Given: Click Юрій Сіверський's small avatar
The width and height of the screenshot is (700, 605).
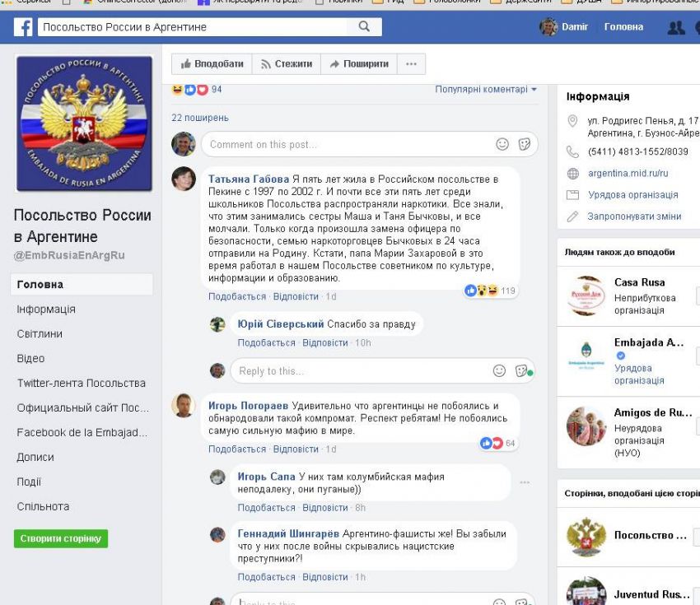Looking at the screenshot, I should tap(217, 324).
